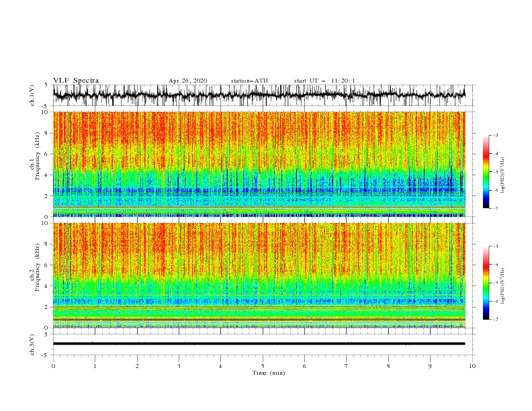Click time axis tick label '5'
This screenshot has height=411, width=532.
[x=263, y=366]
